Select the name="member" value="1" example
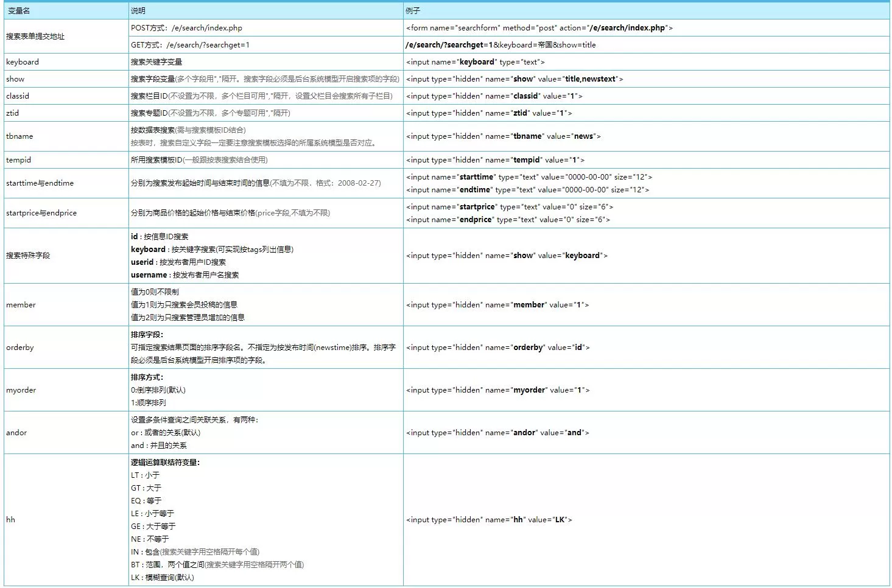Image resolution: width=892 pixels, height=588 pixels. click(x=497, y=305)
